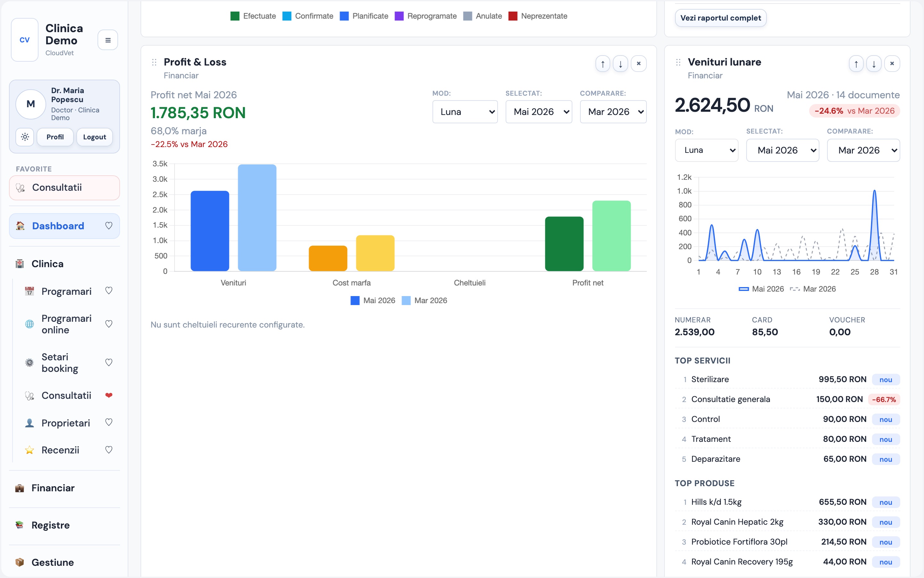Click the Recenzii star icon
924x578 pixels.
[30, 450]
